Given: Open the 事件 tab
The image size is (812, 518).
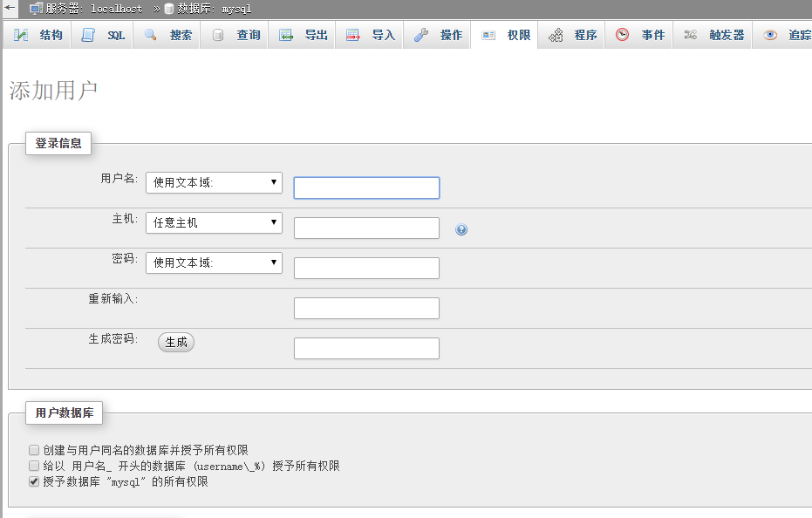Looking at the screenshot, I should (639, 35).
